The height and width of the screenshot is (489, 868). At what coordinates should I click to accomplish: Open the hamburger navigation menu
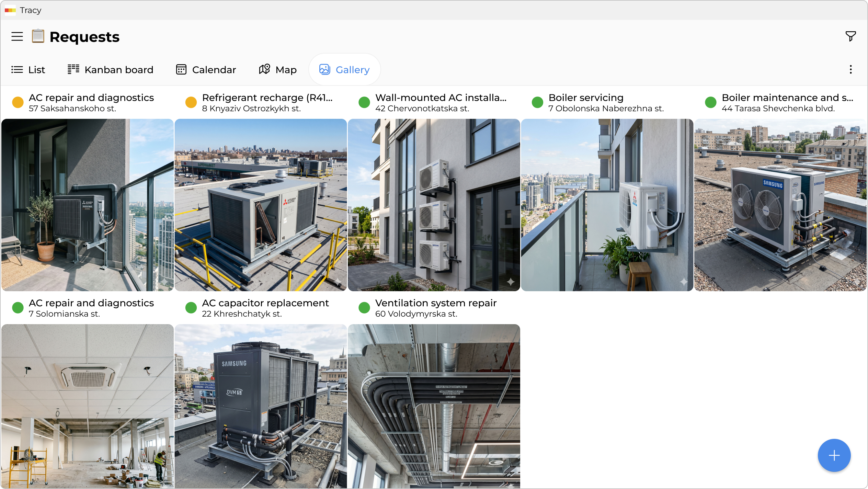[x=16, y=36]
